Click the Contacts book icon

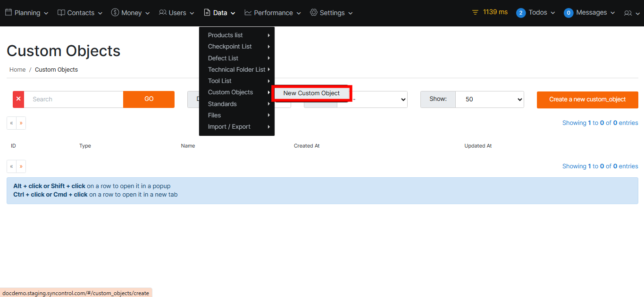(61, 13)
